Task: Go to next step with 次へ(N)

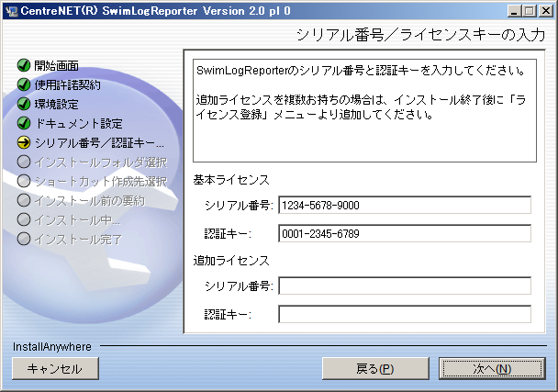Action: pos(492,368)
